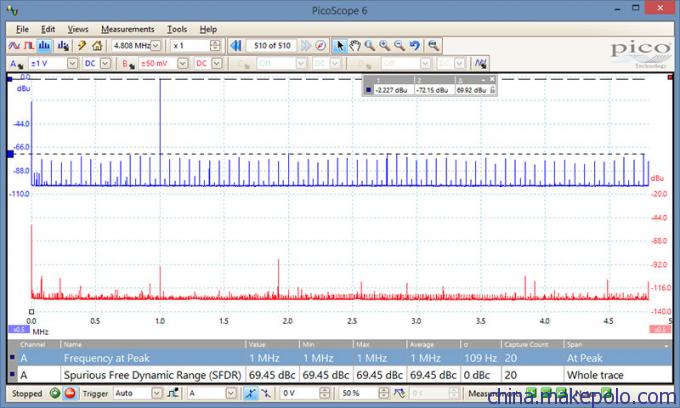Click blue channel A ruler handle at -72 dBu
The height and width of the screenshot is (408, 680).
click(x=10, y=154)
